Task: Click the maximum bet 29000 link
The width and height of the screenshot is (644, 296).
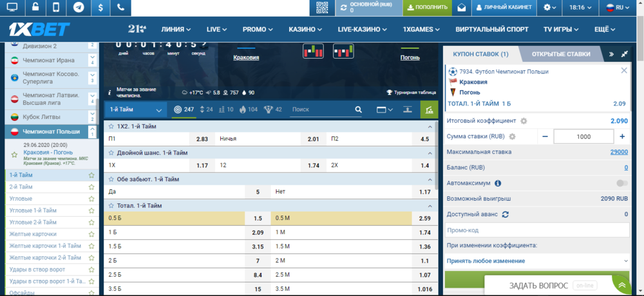Action: pos(619,152)
